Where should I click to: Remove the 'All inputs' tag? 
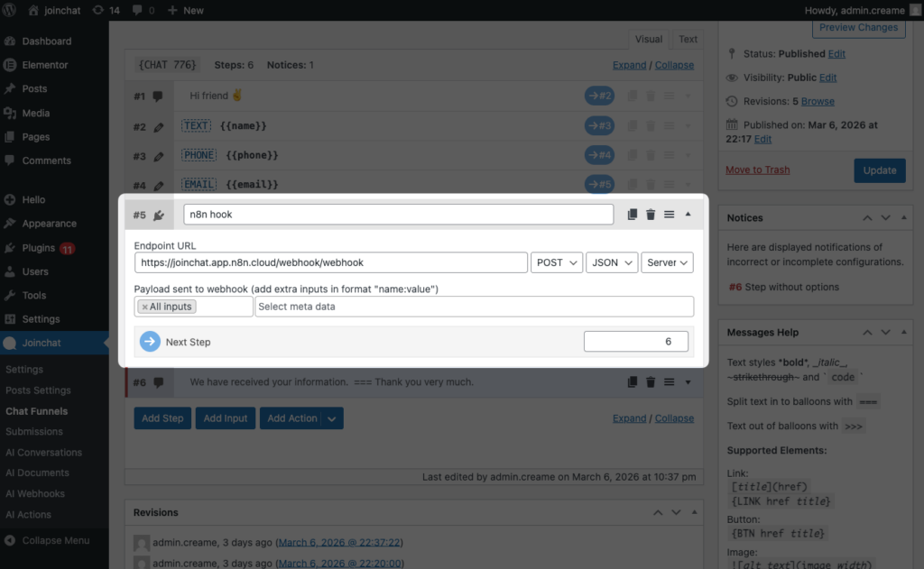(x=144, y=307)
